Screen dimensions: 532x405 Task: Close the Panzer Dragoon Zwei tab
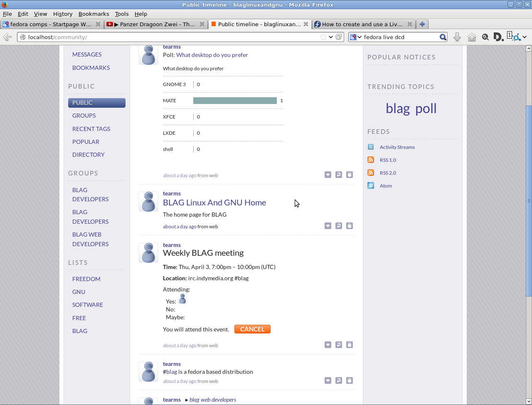point(202,24)
